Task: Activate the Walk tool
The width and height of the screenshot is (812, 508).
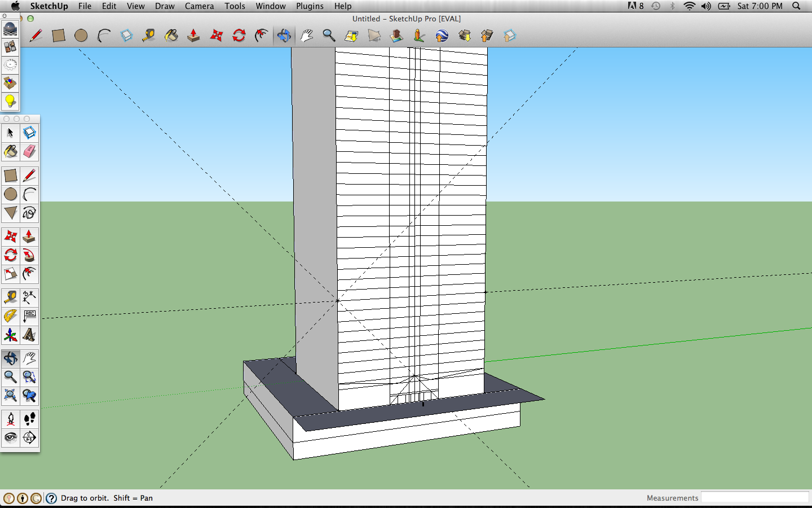Action: tap(29, 418)
